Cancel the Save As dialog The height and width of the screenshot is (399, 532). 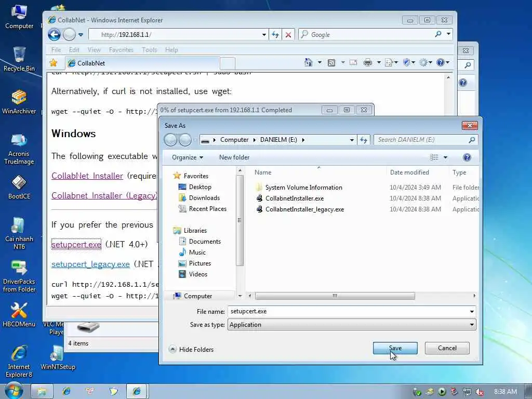click(x=447, y=348)
